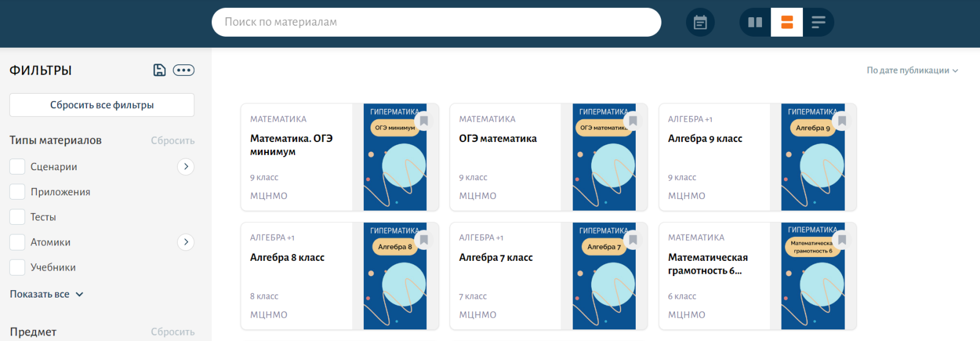Expand Показать все material types

(47, 294)
